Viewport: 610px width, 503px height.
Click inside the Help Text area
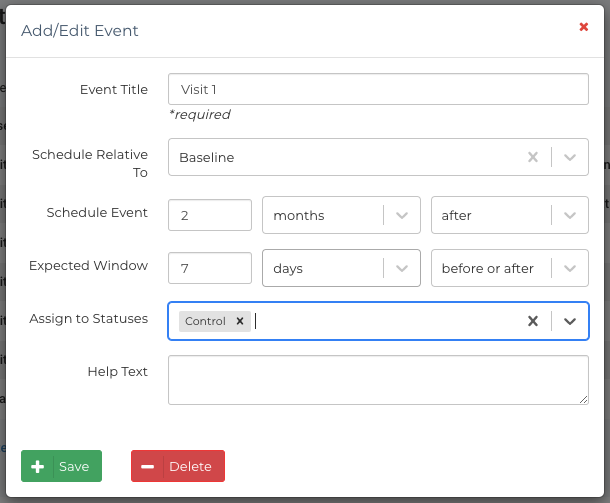(378, 380)
